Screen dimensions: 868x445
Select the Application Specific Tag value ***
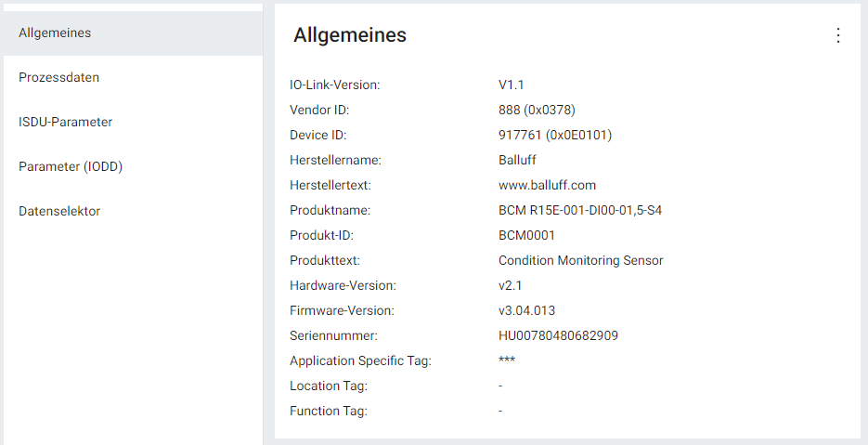pyautogui.click(x=507, y=360)
